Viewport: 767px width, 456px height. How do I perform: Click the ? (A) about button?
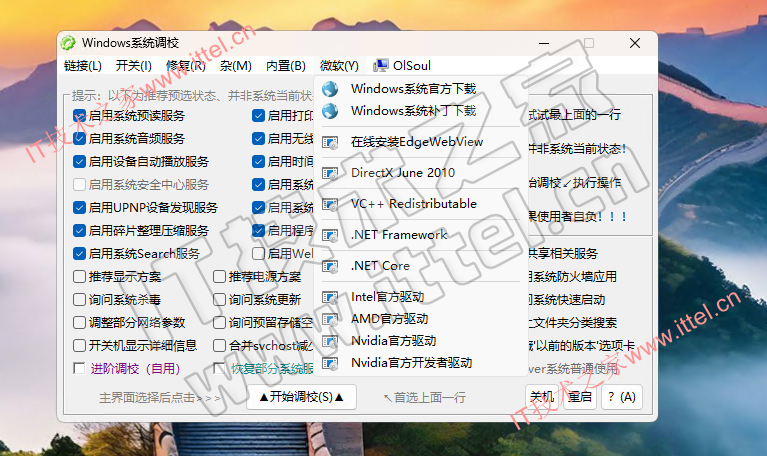[x=620, y=397]
